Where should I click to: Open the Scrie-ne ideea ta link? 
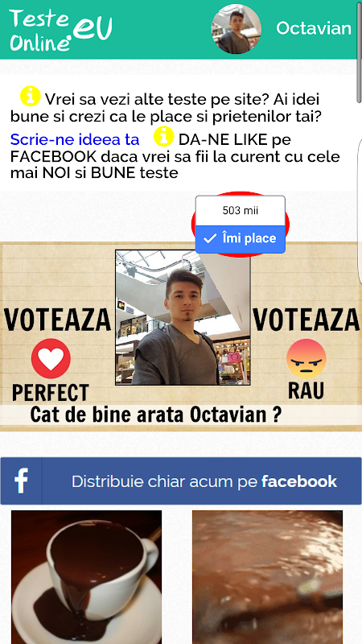(x=75, y=139)
